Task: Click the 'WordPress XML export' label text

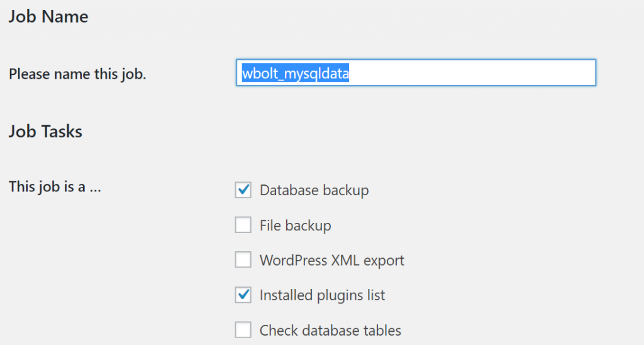Action: (331, 260)
